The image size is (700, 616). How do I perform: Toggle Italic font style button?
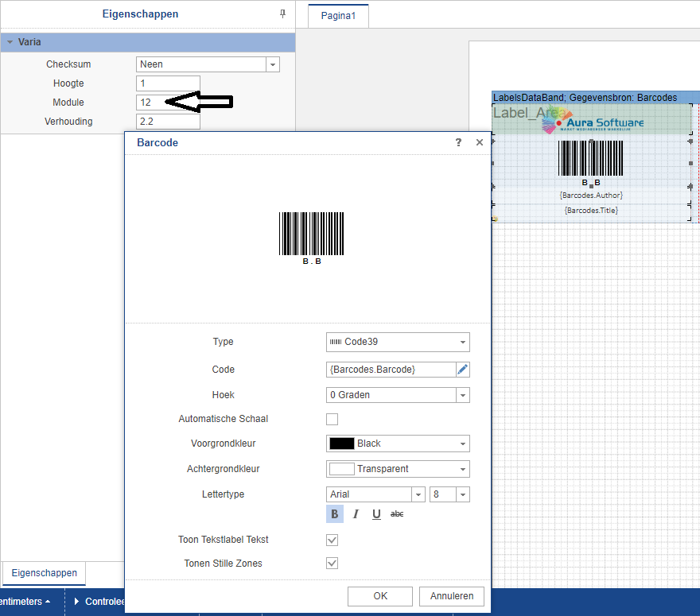point(356,514)
